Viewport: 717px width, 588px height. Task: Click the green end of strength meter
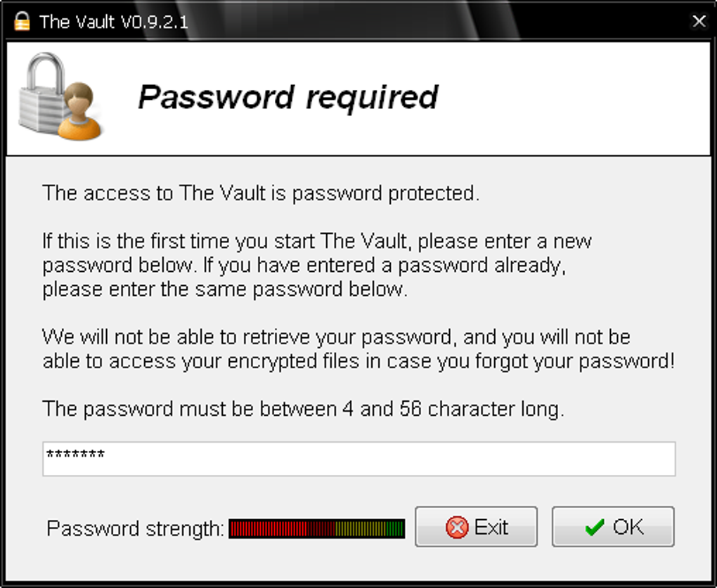[395, 528]
